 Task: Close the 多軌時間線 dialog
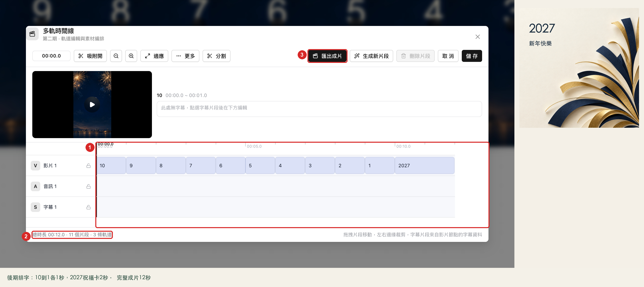click(478, 37)
